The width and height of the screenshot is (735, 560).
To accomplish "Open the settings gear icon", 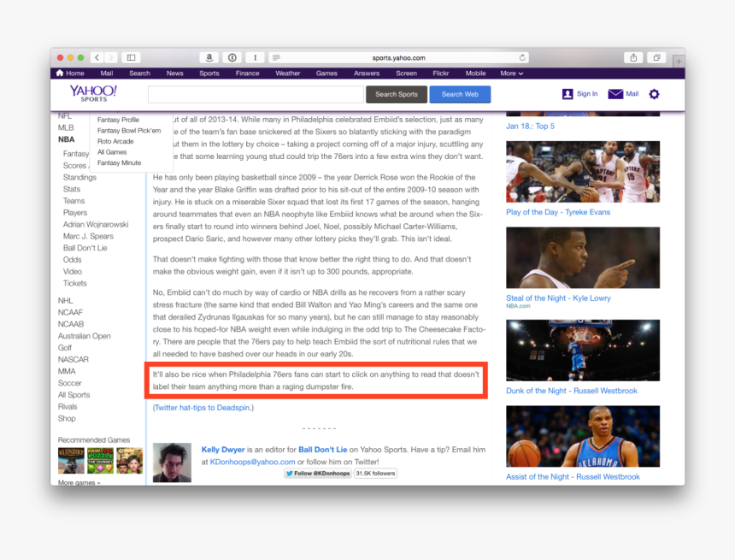I will pos(653,94).
